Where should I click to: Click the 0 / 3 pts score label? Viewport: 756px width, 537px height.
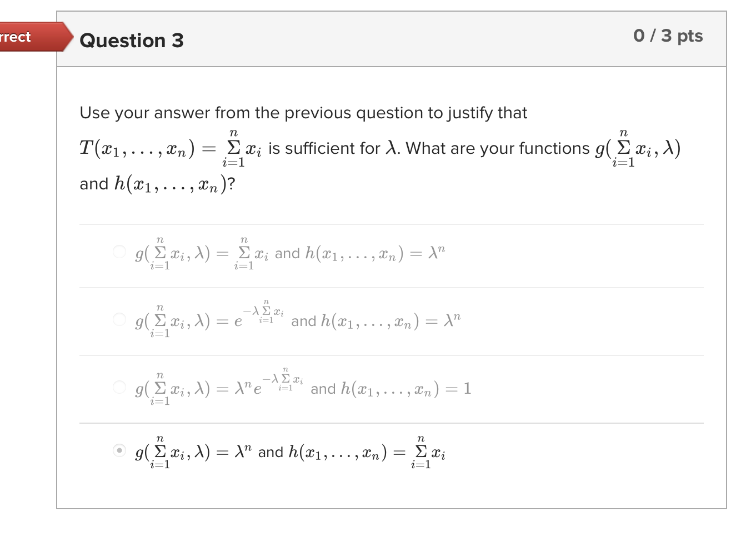tap(668, 36)
